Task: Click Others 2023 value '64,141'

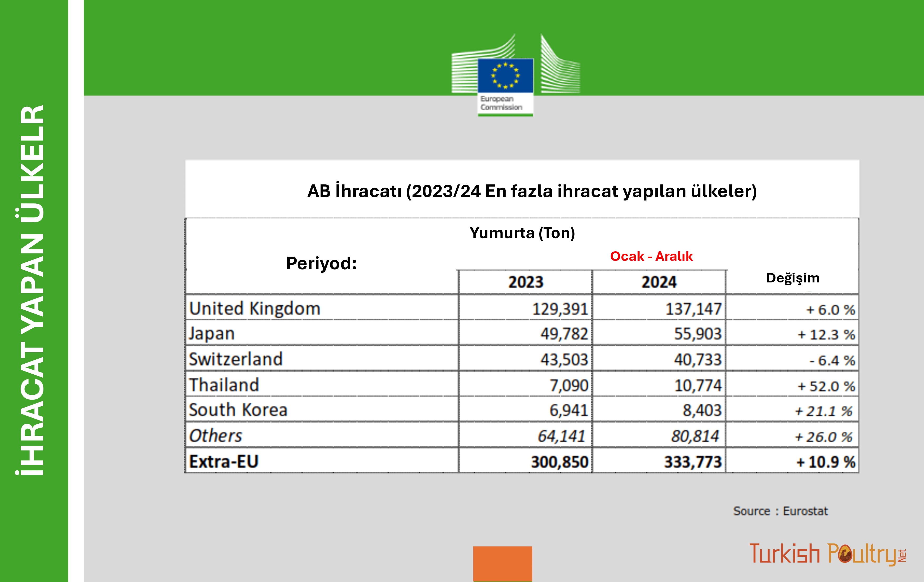Action: click(561, 436)
